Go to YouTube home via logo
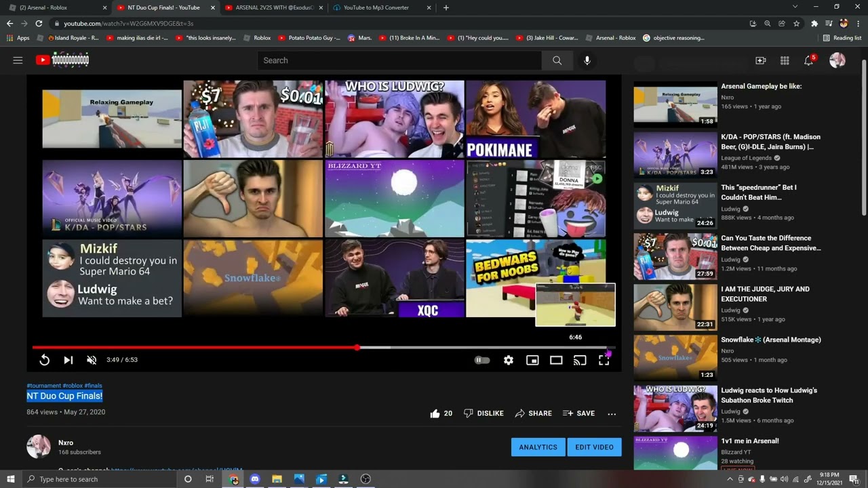This screenshot has height=488, width=868. click(62, 60)
